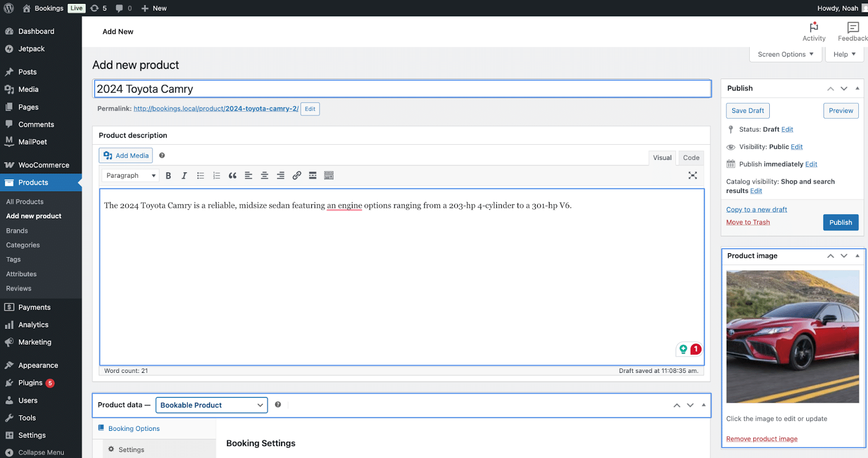
Task: Edit the Visibility setting
Action: point(796,147)
